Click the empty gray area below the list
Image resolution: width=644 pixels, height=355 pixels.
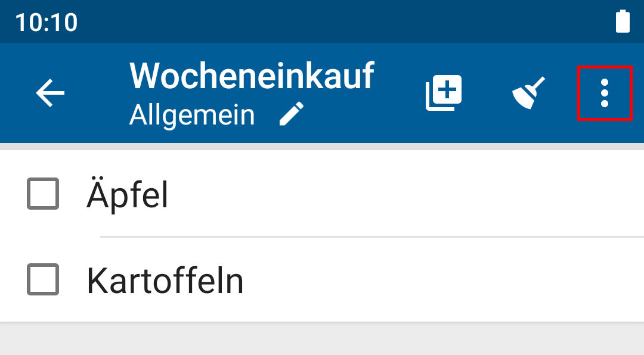tap(322, 339)
